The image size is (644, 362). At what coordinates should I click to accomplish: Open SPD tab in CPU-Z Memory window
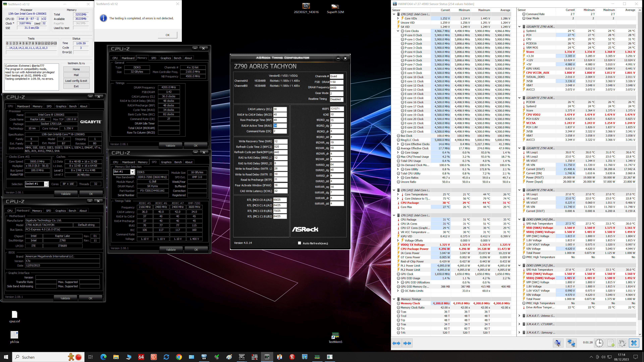pyautogui.click(x=154, y=58)
